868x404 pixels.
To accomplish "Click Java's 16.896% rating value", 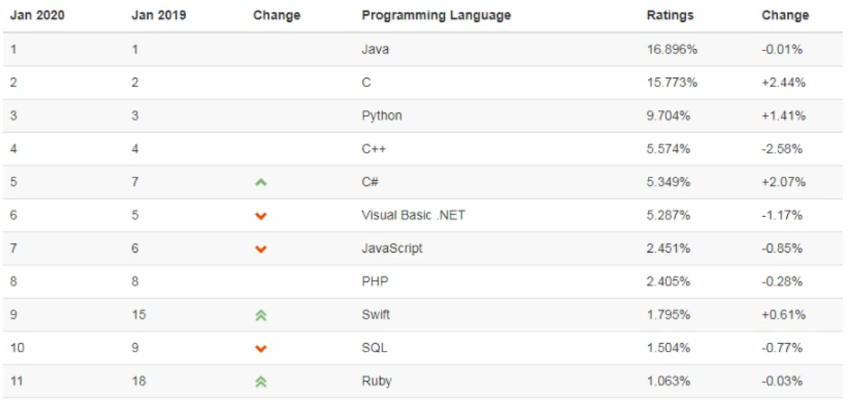I will tap(672, 50).
